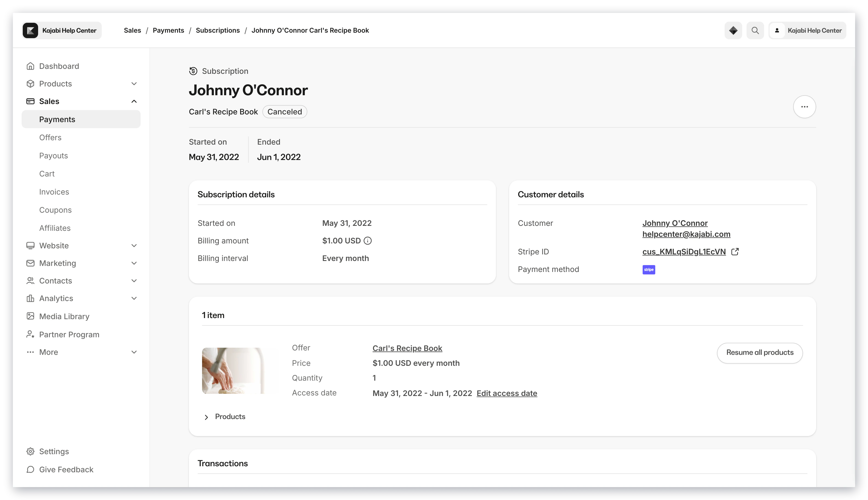Open Johnny O'Connor customer link

click(675, 223)
